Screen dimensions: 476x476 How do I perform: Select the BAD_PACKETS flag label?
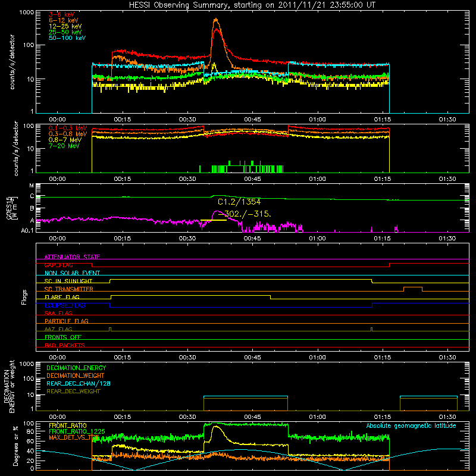(x=65, y=345)
